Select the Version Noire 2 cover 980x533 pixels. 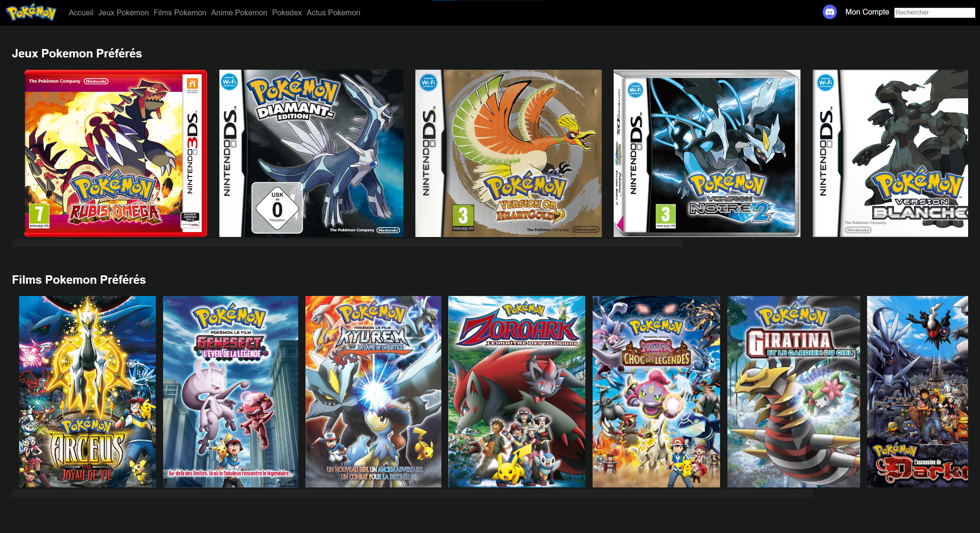pos(707,153)
